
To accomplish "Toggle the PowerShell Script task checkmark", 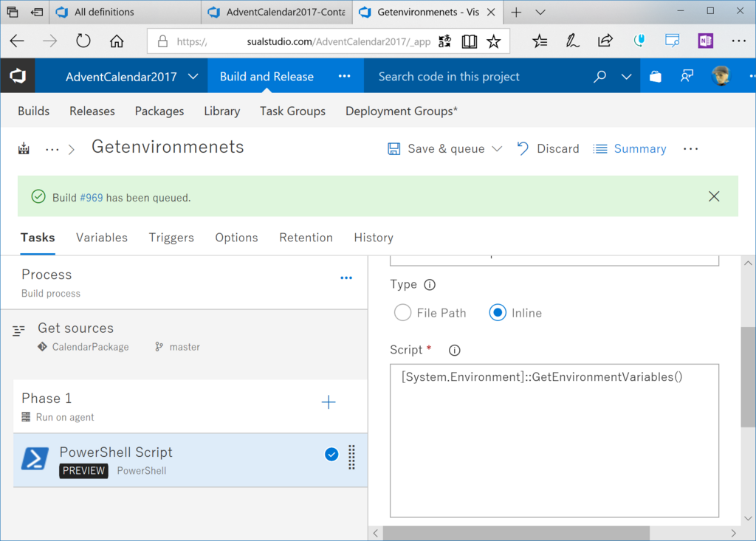I will [331, 454].
